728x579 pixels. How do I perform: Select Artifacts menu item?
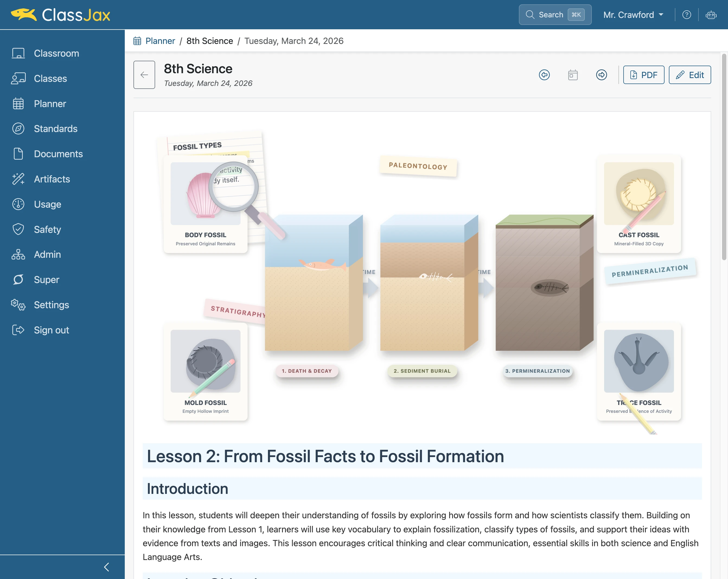[52, 179]
